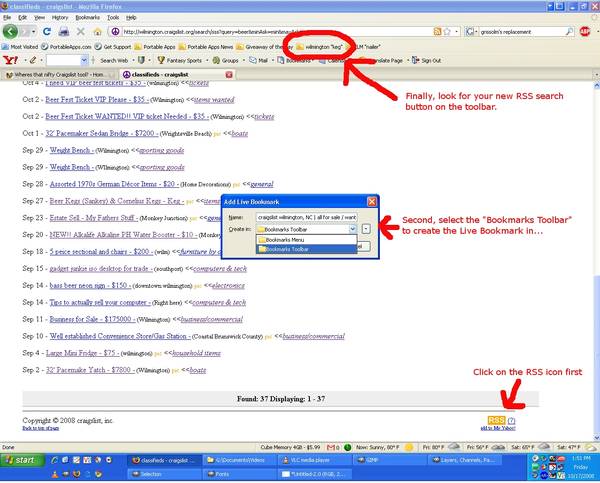Open Yahoo Groups toolbar button
The width and height of the screenshot is (600, 483).
point(226,60)
